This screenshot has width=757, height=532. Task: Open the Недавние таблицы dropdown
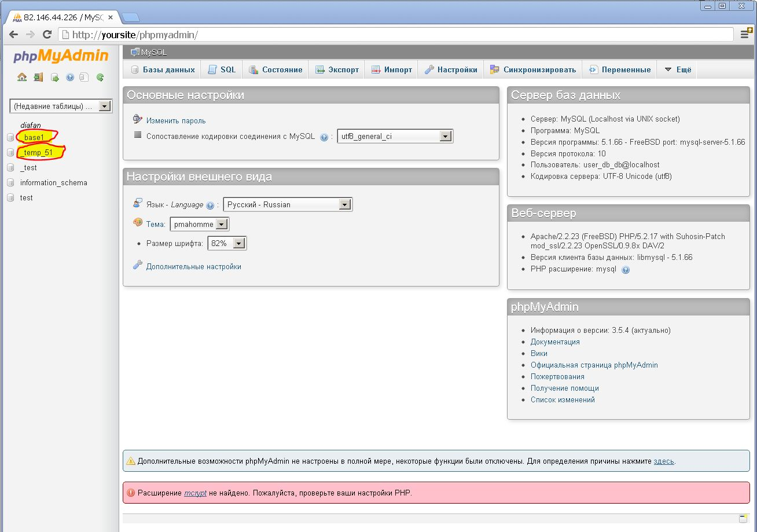(x=61, y=106)
